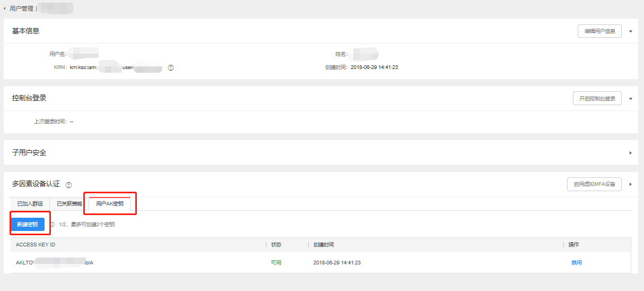
Task: Click the back arrow beside 用户管理
Action: 5,8
